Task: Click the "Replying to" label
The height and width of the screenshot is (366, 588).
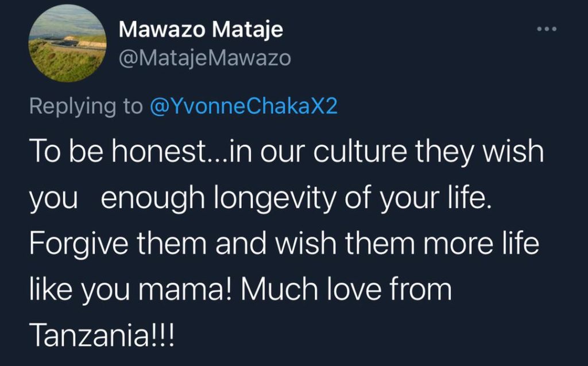Action: click(x=86, y=106)
